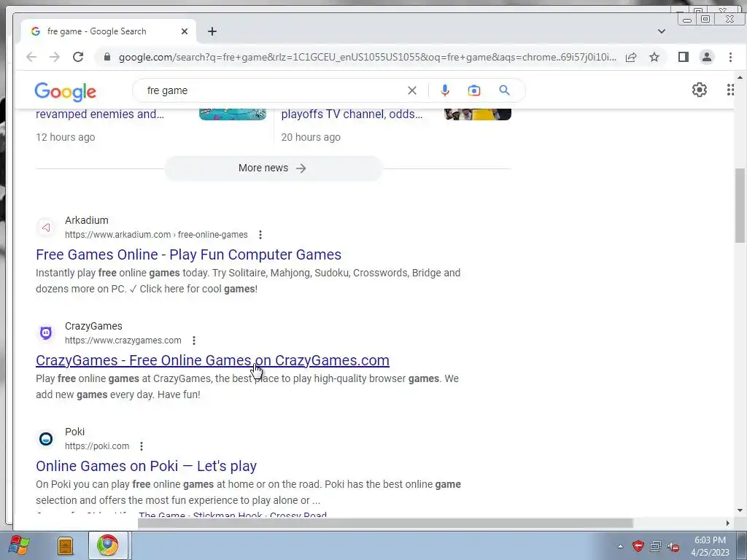Open the Chrome profile icon

pyautogui.click(x=706, y=57)
